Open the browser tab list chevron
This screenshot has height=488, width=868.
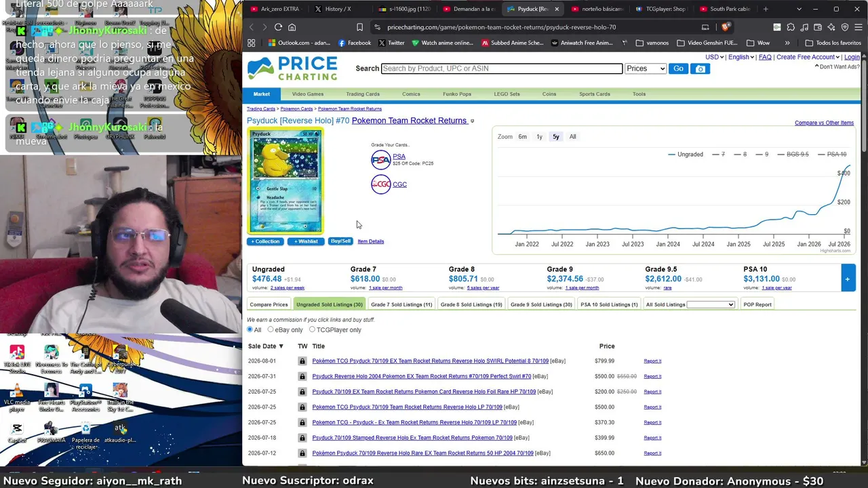coord(799,9)
